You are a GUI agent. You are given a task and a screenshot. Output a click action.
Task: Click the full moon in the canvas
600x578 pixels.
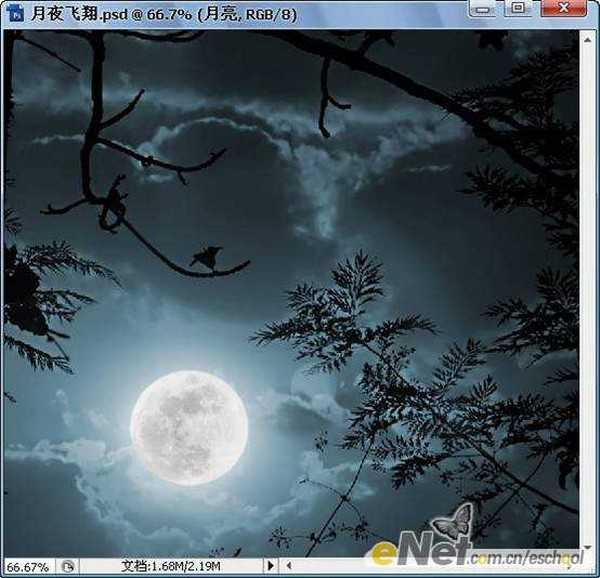click(x=189, y=427)
